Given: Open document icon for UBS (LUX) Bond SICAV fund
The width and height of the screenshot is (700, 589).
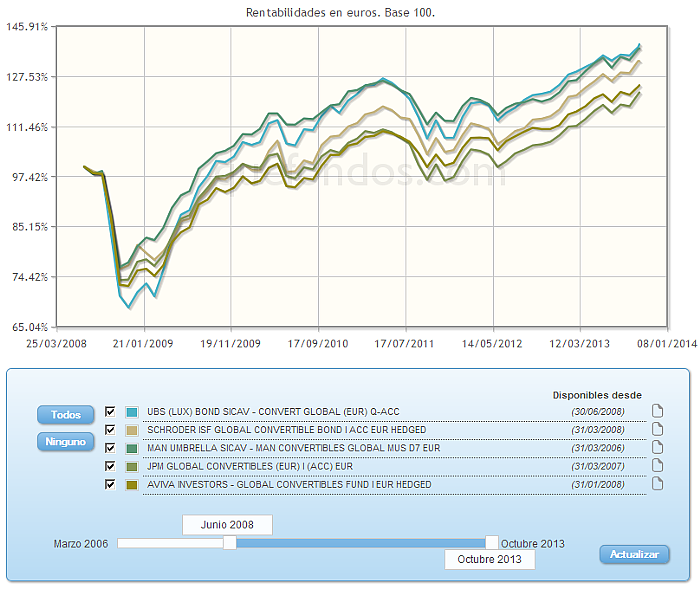Looking at the screenshot, I should [x=657, y=410].
